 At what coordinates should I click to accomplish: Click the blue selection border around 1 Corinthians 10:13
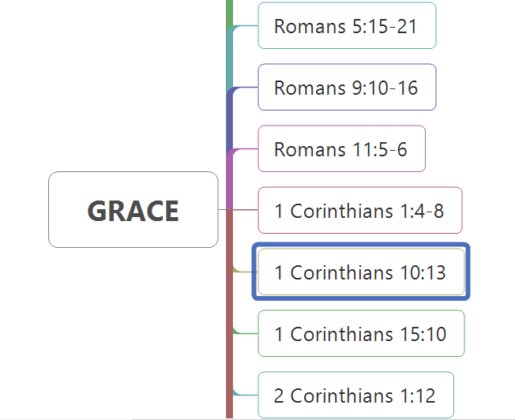click(x=361, y=245)
